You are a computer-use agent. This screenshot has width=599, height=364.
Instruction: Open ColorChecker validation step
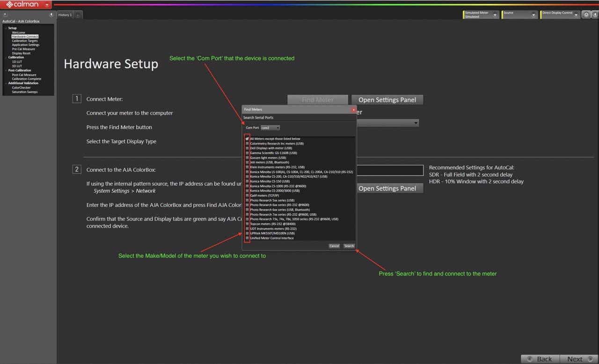21,87
